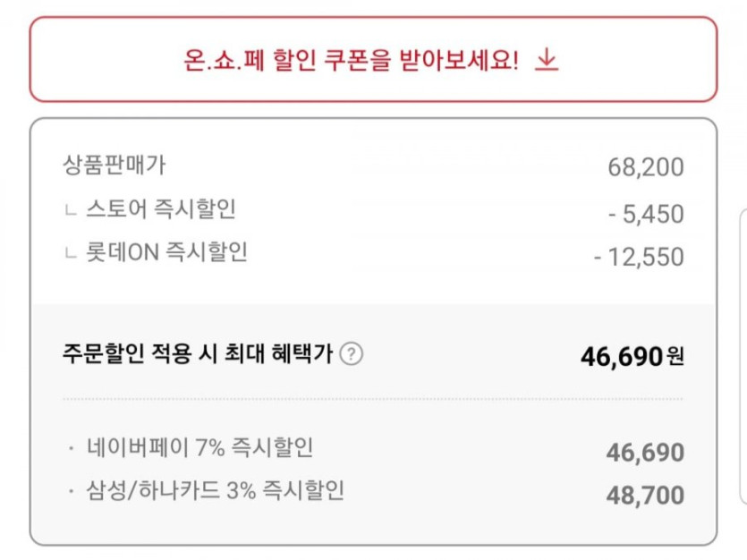Click the indent marker before 스토어 즉시할인
The image size is (747, 560).
pyautogui.click(x=71, y=212)
